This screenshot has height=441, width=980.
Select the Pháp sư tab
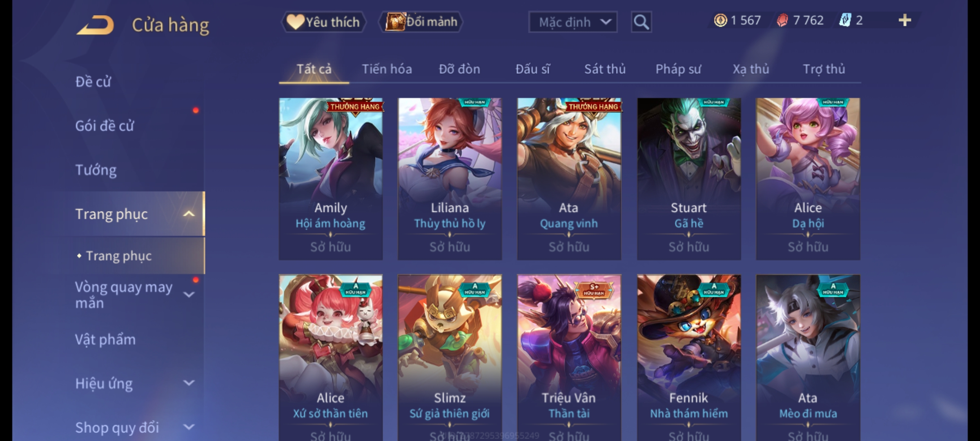678,69
